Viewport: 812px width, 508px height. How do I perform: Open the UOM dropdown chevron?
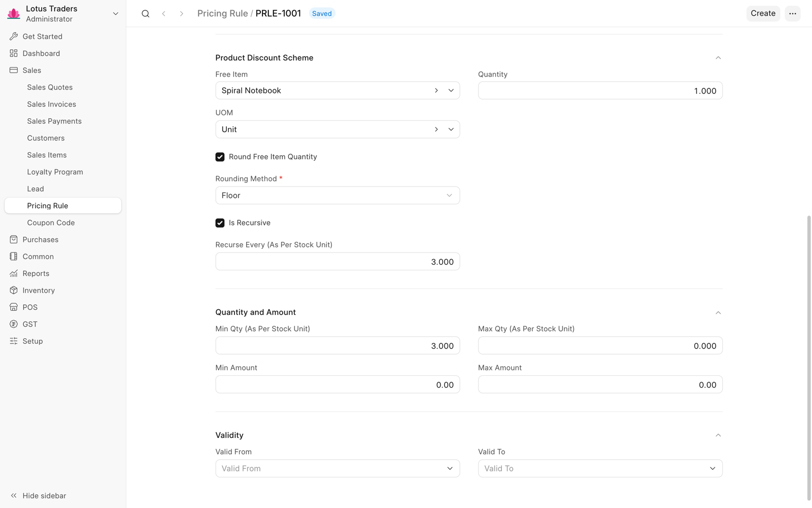[451, 130]
